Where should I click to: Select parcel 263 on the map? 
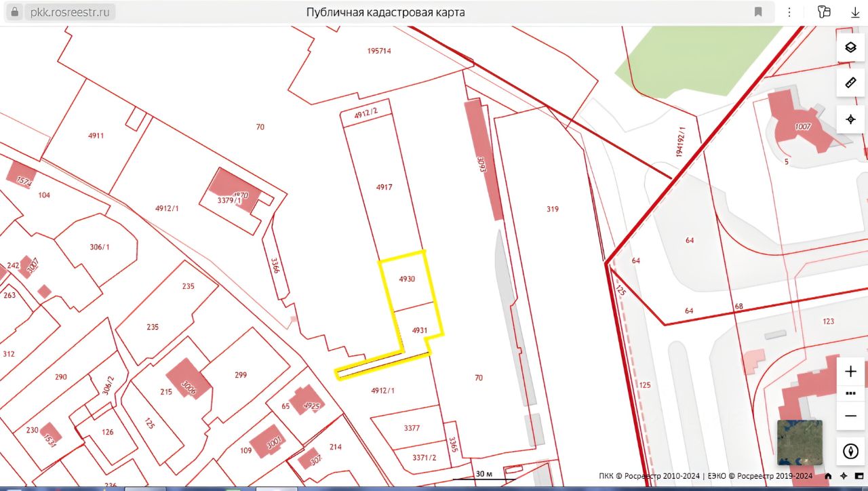pyautogui.click(x=9, y=295)
